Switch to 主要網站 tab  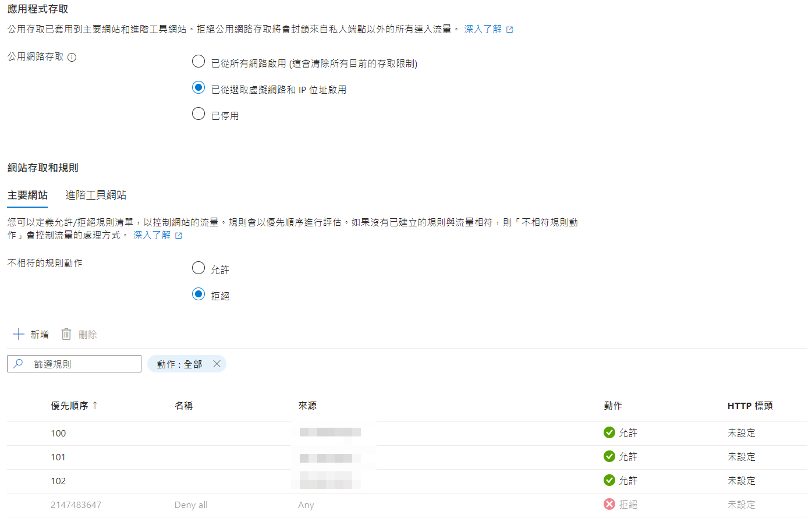(x=27, y=195)
